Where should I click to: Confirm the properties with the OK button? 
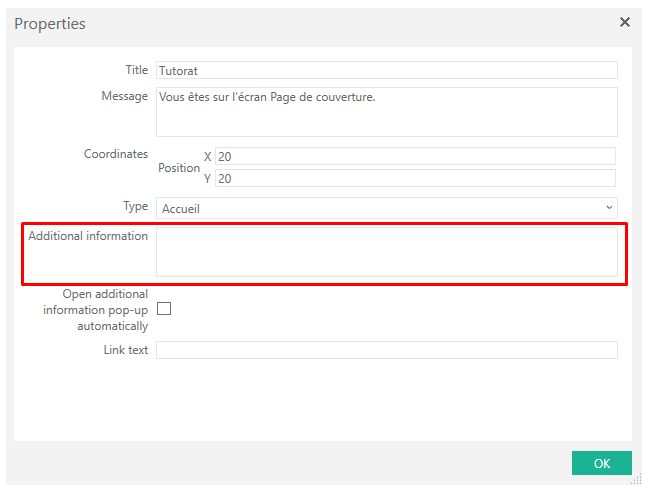point(601,463)
